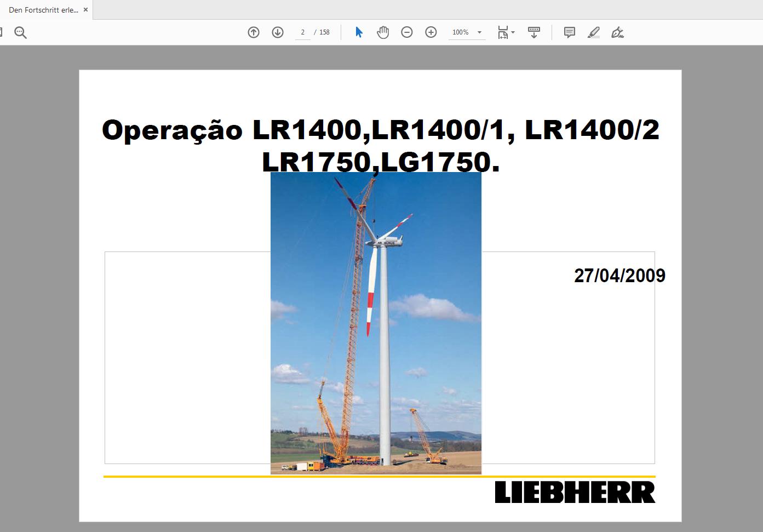This screenshot has width=763, height=532.
Task: Click the wind turbine crane photo
Action: click(376, 323)
